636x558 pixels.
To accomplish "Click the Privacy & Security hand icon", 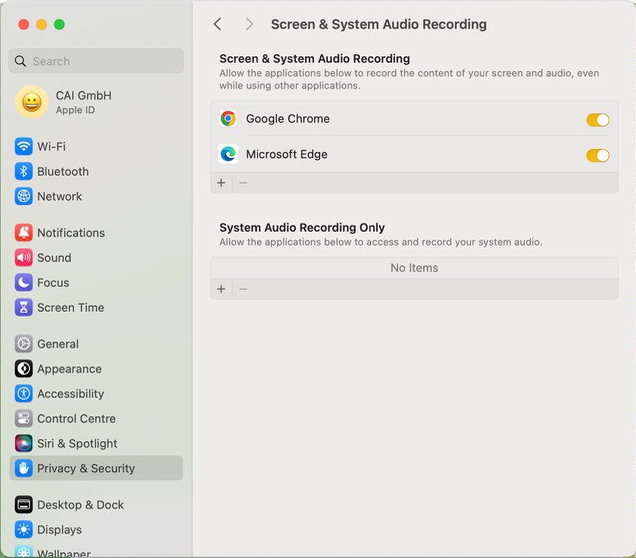I will (x=24, y=468).
